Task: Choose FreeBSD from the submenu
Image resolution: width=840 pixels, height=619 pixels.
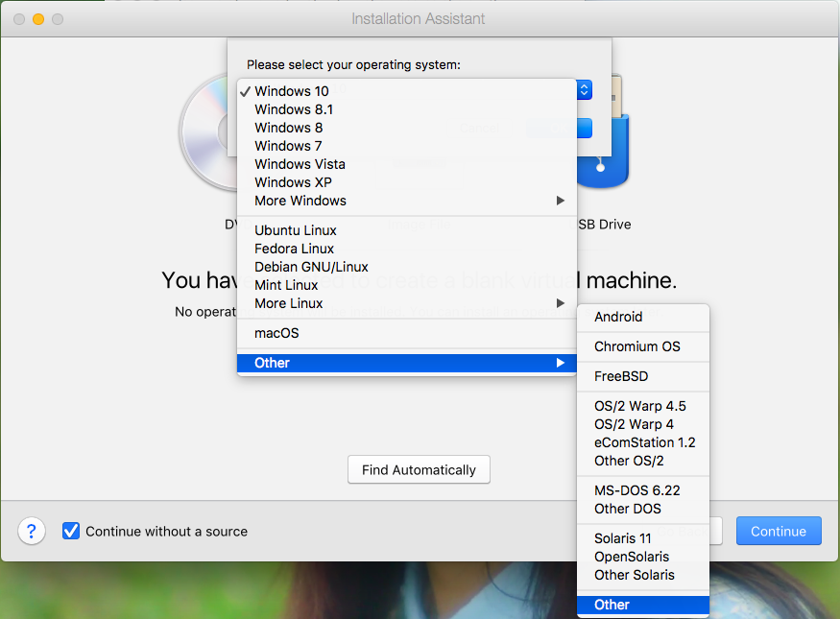Action: coord(621,376)
